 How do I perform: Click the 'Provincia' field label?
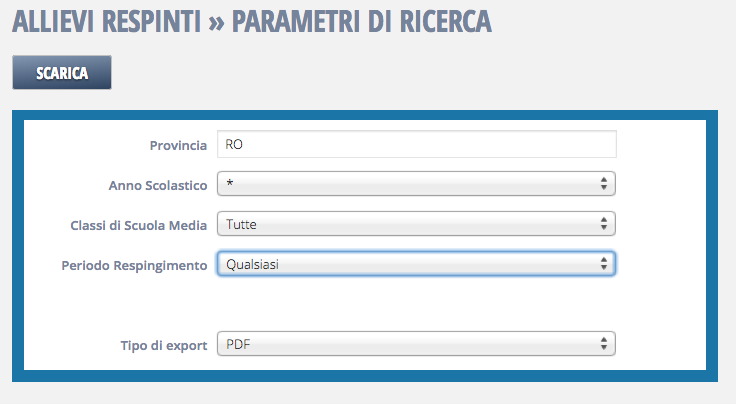178,145
